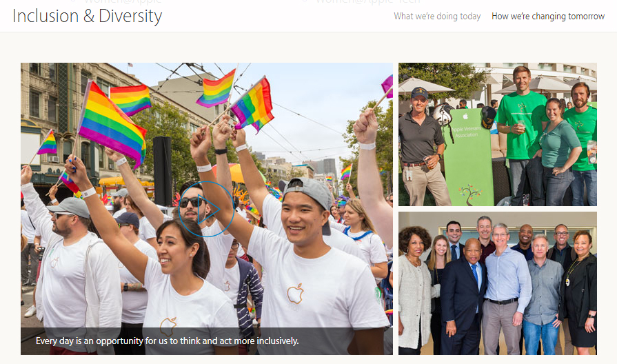Select the caption about acting more inclusively

click(x=168, y=341)
